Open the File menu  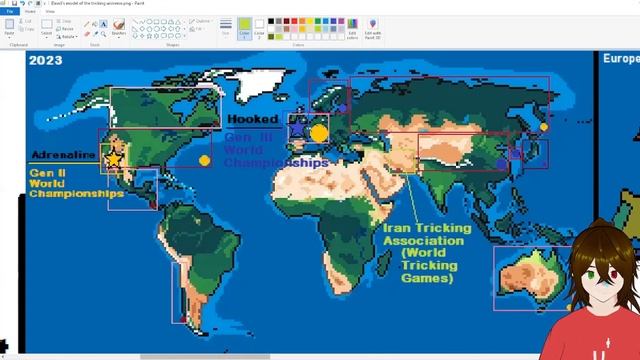click(10, 11)
